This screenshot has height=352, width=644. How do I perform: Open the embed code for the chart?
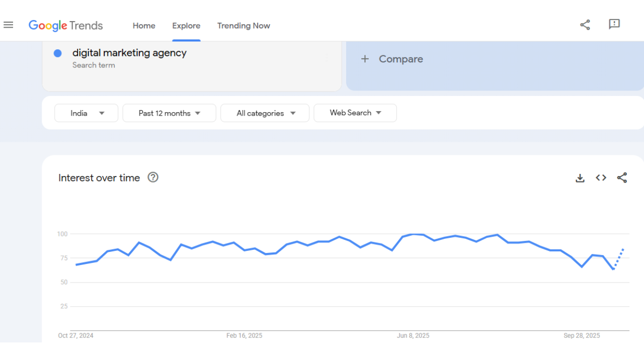tap(601, 178)
